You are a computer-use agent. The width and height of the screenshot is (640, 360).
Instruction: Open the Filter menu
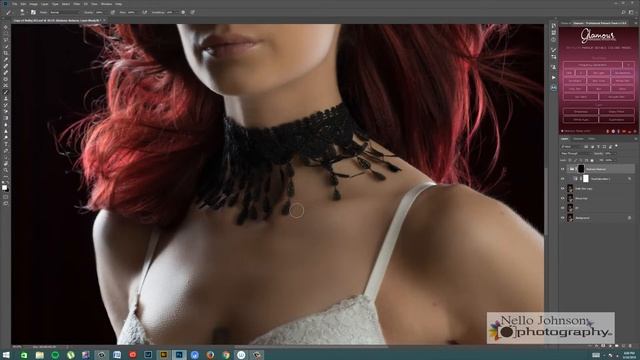[x=76, y=4]
